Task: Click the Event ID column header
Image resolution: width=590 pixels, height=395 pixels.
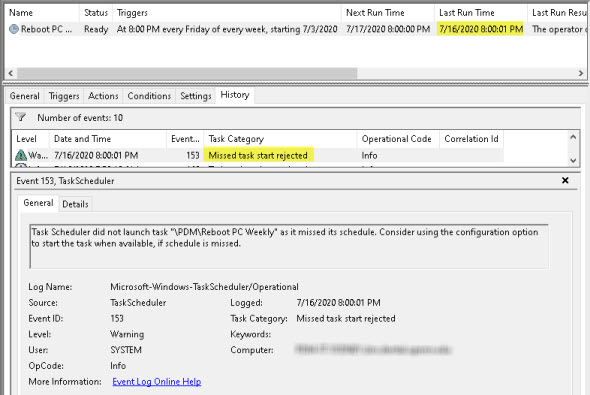Action: [x=185, y=139]
